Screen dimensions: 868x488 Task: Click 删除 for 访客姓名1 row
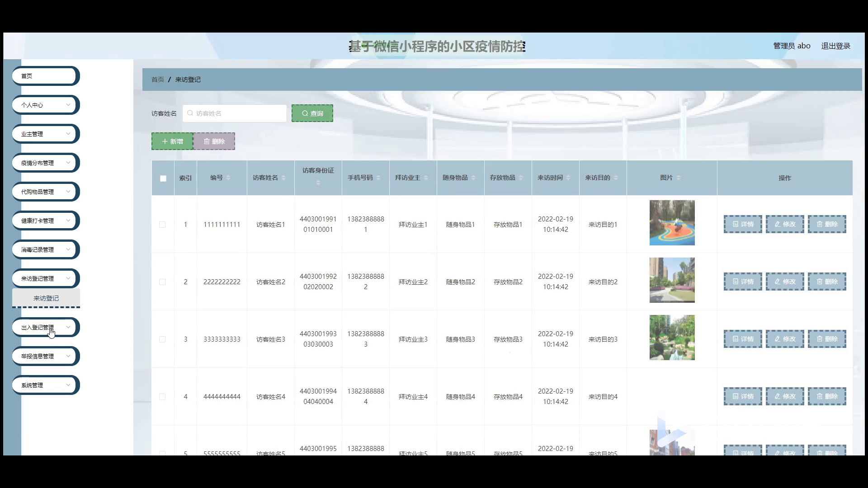pos(827,224)
